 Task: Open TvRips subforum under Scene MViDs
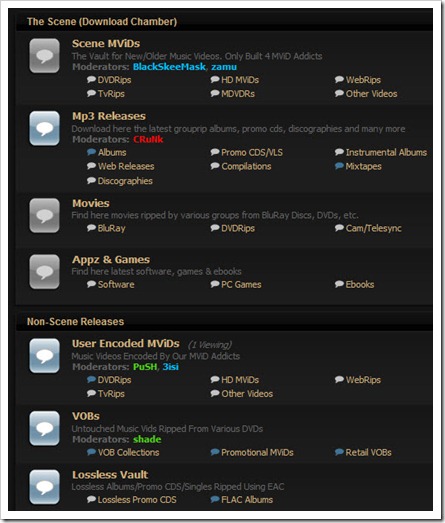coord(111,94)
